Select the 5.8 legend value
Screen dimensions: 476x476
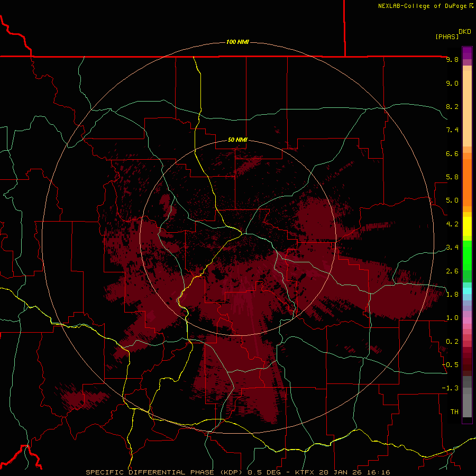452,177
